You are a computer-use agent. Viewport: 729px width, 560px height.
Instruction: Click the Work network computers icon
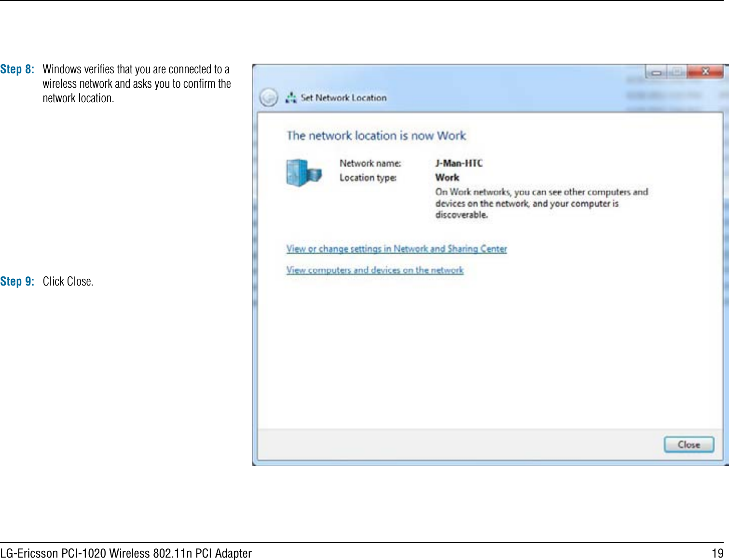pos(303,172)
